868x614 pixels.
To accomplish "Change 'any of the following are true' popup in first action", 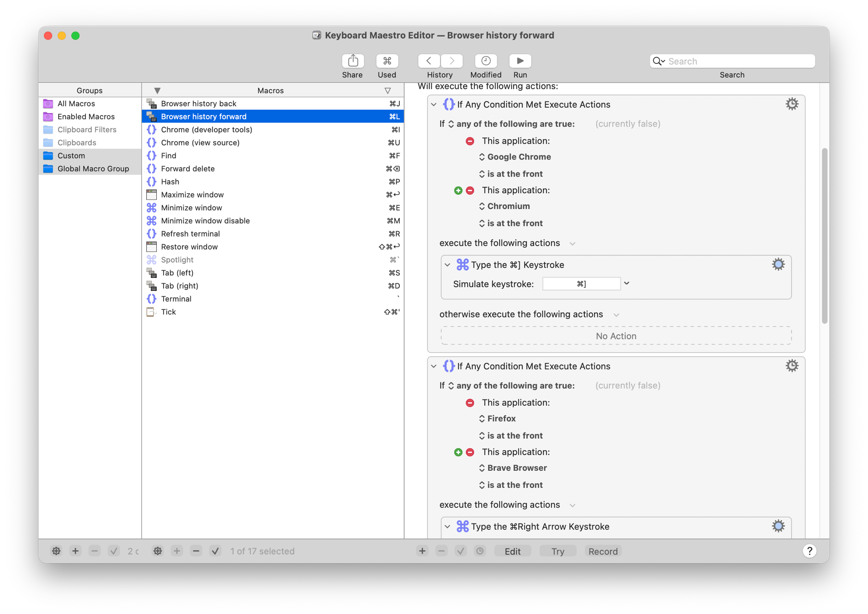I will 511,124.
